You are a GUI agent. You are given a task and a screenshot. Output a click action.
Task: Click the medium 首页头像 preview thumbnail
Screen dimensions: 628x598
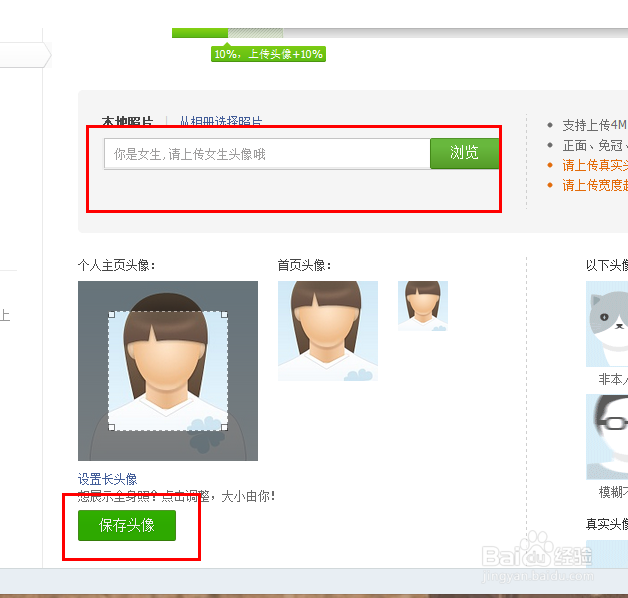tap(328, 331)
